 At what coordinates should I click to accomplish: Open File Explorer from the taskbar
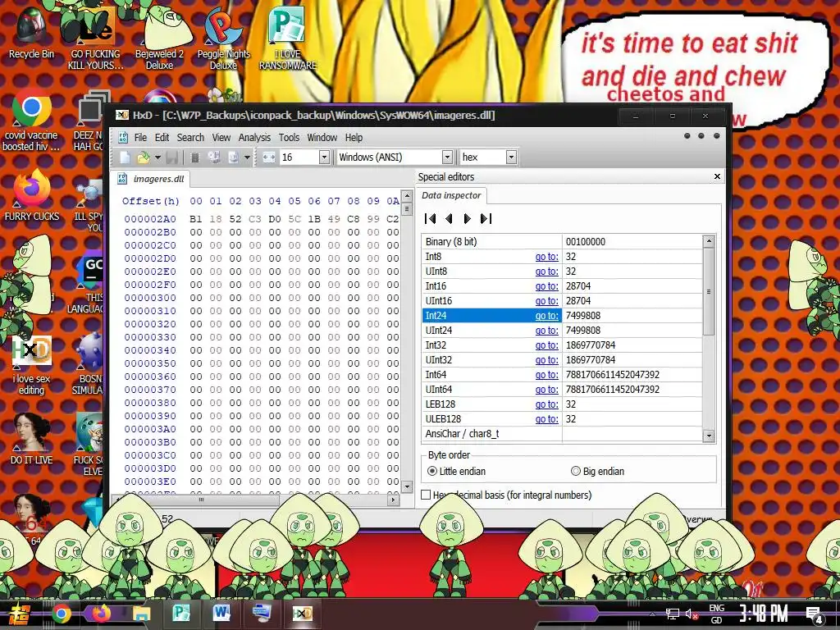(141, 614)
